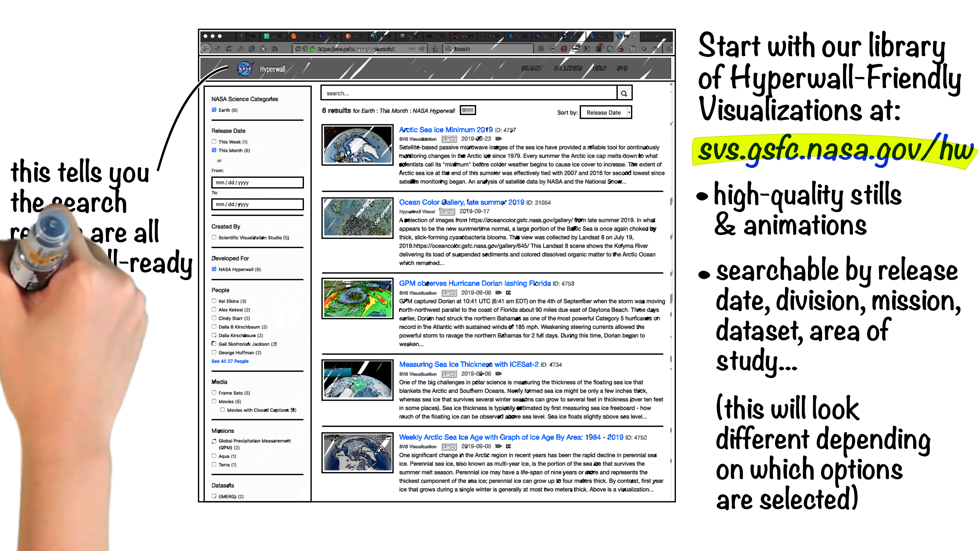
Task: Open Arctic Sea Ice Minimum 2019 link
Action: [x=446, y=130]
